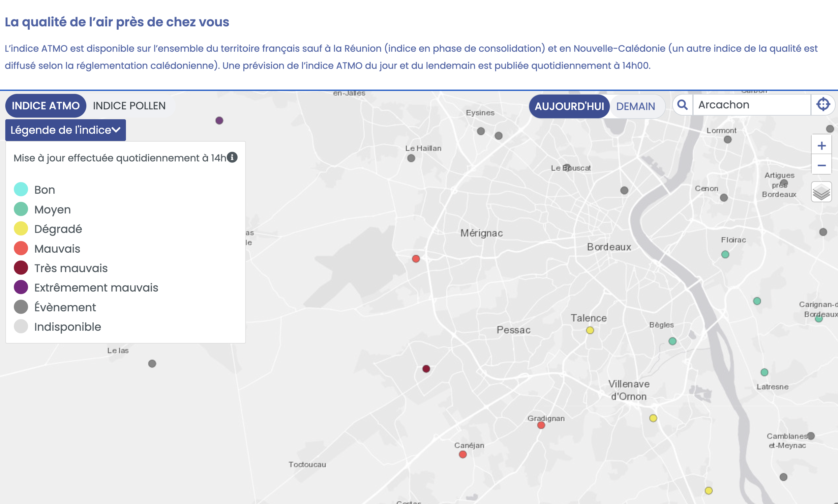Click the Dégradé yellow legend swatch
Screen dimensions: 838x504
click(21, 229)
